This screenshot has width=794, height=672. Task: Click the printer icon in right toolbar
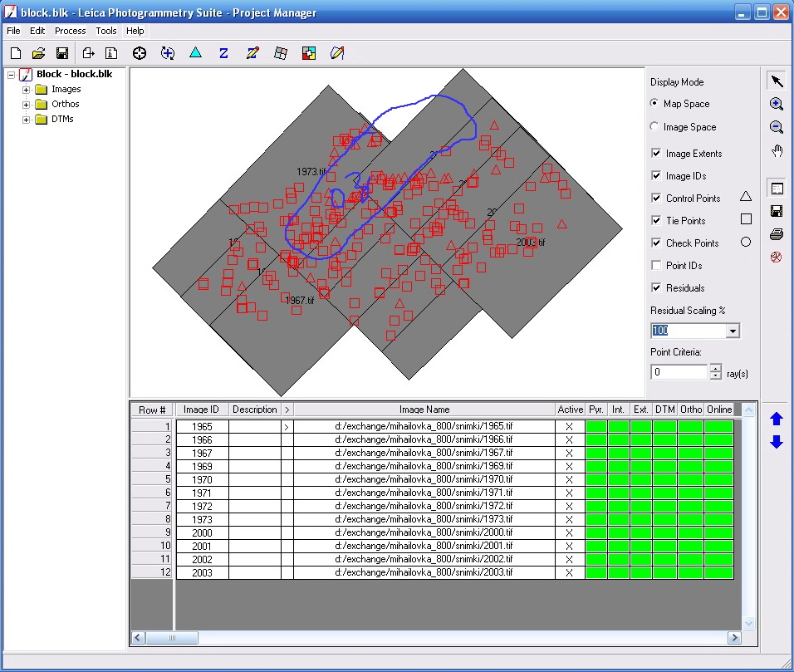pyautogui.click(x=777, y=234)
